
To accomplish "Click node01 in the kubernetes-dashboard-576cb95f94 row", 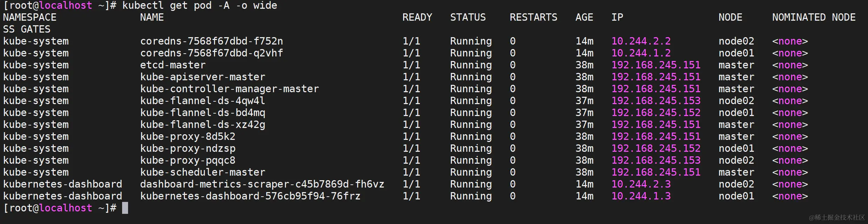I will (x=736, y=196).
